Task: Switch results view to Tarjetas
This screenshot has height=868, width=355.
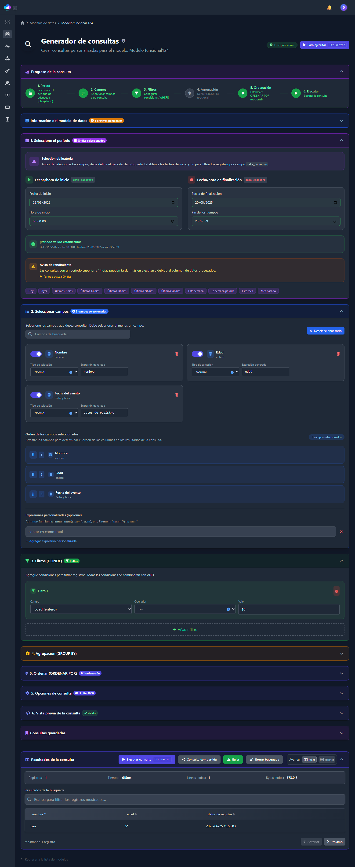Action: pos(327,759)
